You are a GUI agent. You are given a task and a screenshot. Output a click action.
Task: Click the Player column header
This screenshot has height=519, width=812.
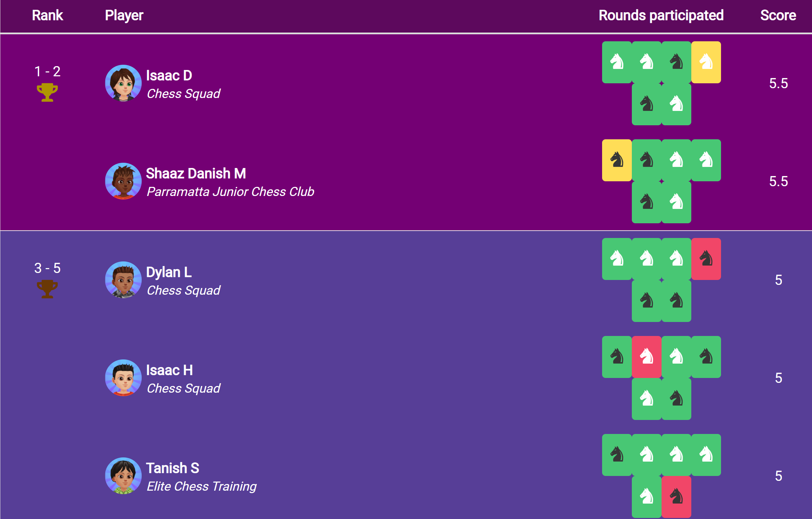click(x=124, y=15)
